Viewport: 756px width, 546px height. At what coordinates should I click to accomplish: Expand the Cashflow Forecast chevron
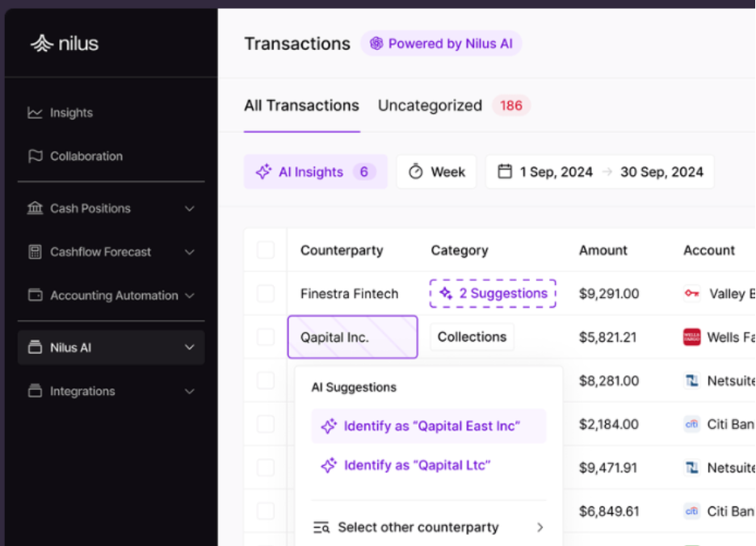tap(190, 252)
